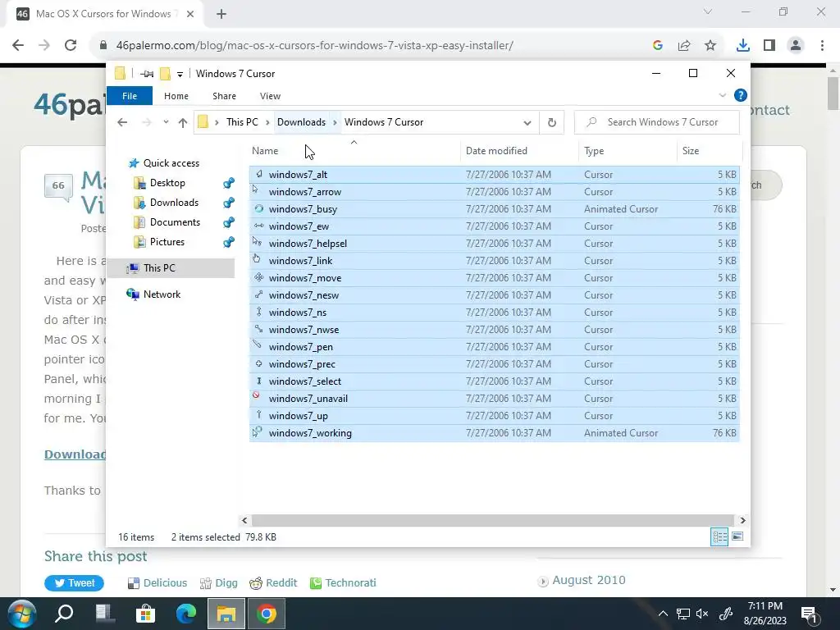Open the Windows Start button
Image resolution: width=840 pixels, height=630 pixels.
pyautogui.click(x=22, y=614)
